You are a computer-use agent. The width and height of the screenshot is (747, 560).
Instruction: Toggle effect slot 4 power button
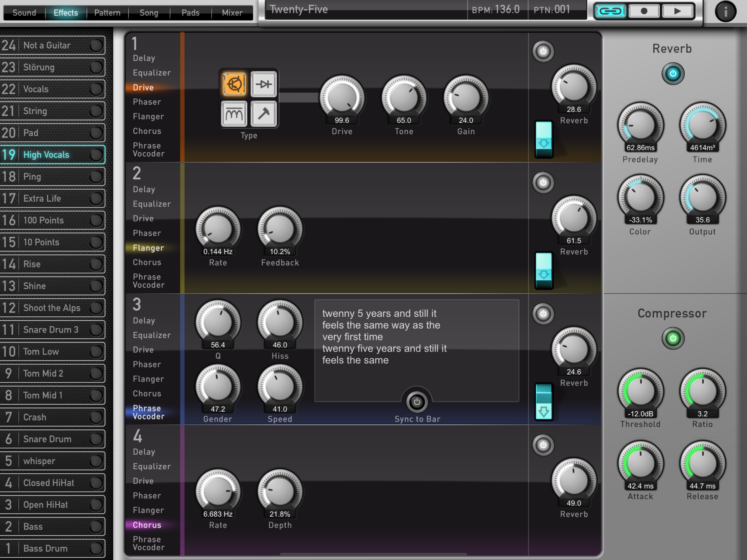tap(543, 445)
